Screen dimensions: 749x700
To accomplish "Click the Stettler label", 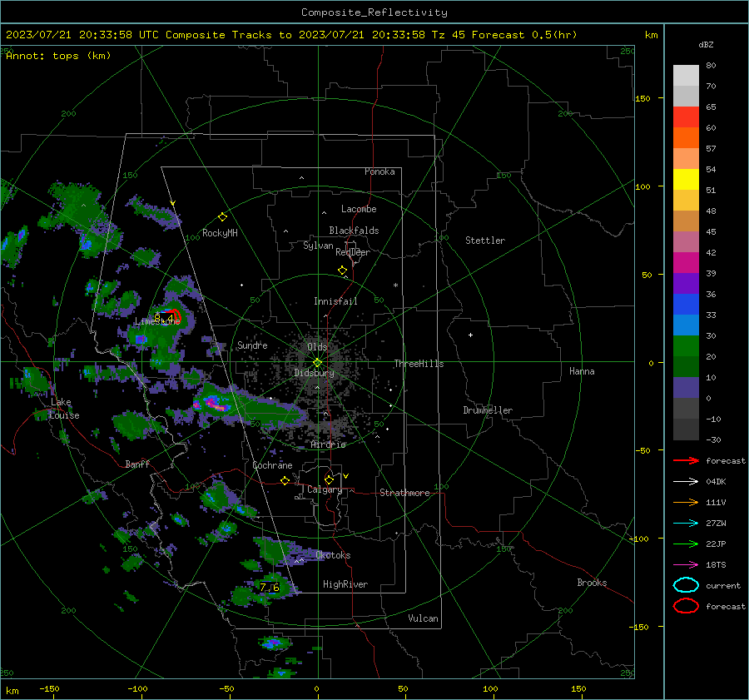I will (485, 241).
